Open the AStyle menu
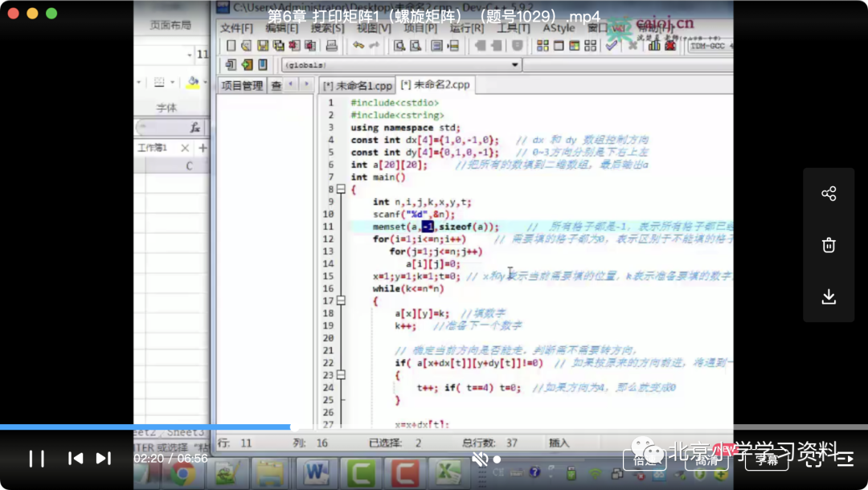868x490 pixels. click(x=559, y=27)
